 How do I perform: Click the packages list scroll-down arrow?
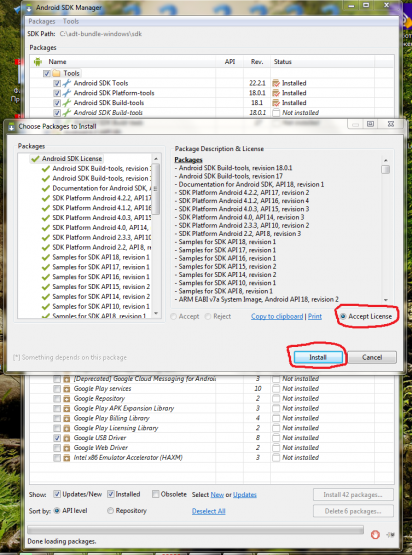click(x=156, y=314)
